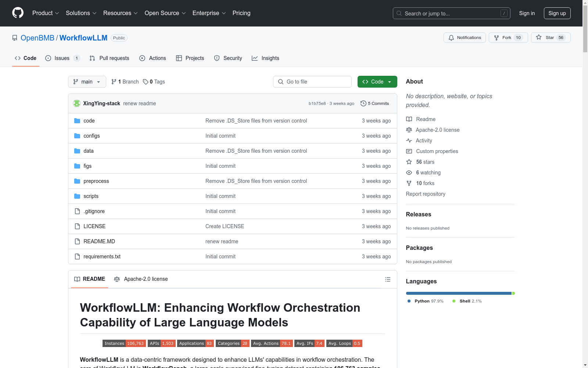Open the Releases section heading
588x368 pixels.
pyautogui.click(x=419, y=214)
